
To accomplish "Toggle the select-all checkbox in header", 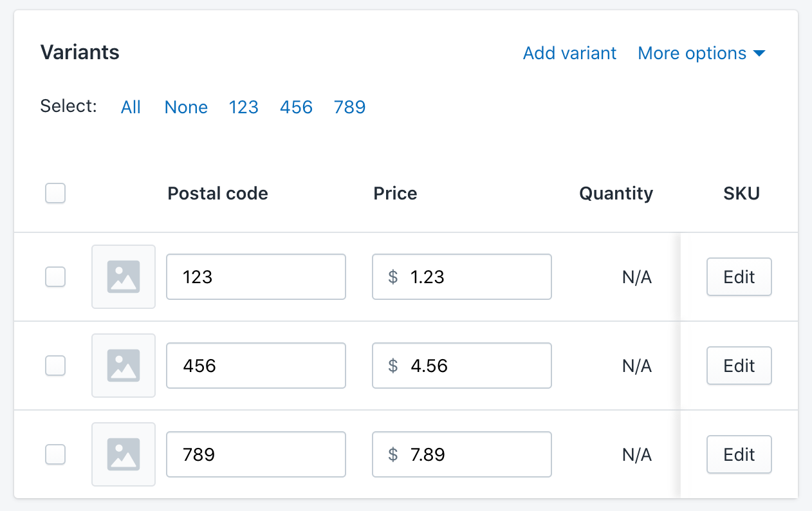I will 55,193.
